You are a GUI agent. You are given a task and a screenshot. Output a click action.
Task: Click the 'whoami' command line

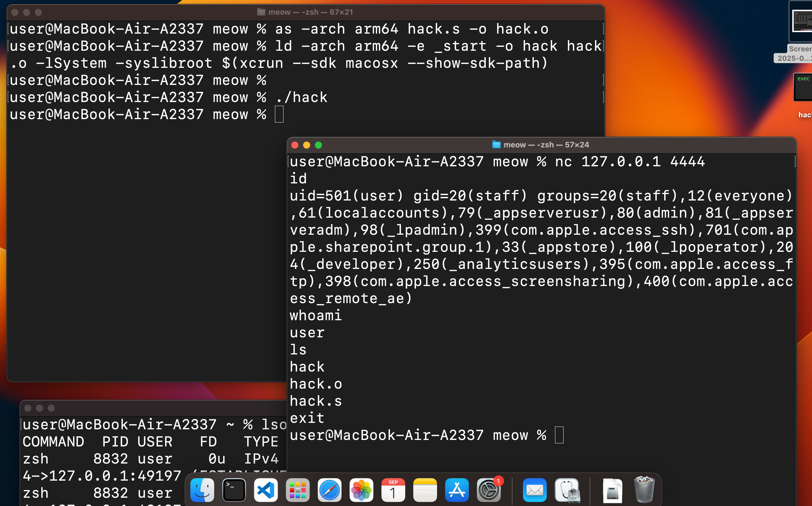pyautogui.click(x=316, y=316)
